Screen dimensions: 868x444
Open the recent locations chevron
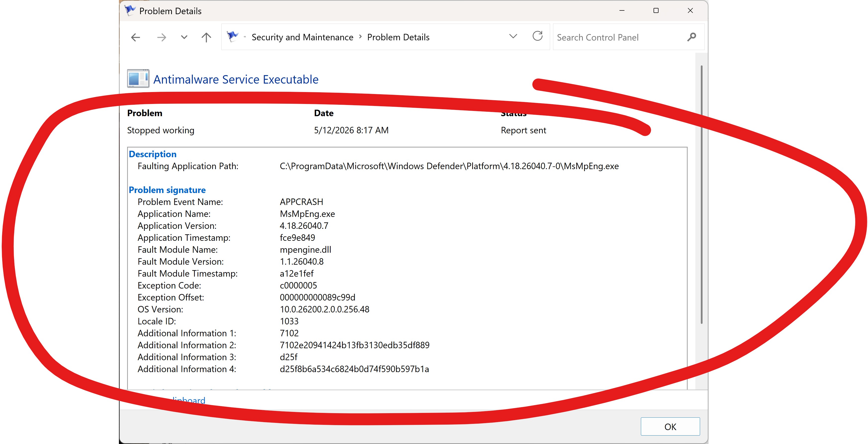(184, 37)
